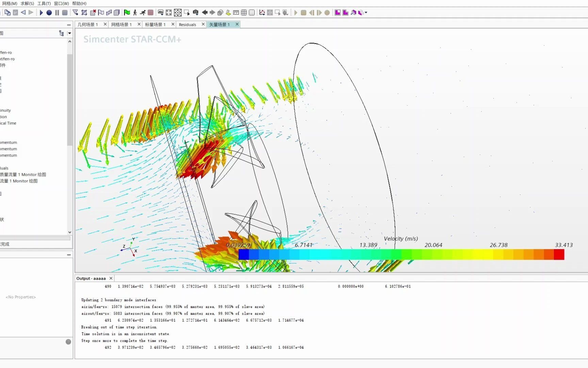This screenshot has width=588, height=368.
Task: Click the stop solver square icon
Action: click(x=65, y=13)
